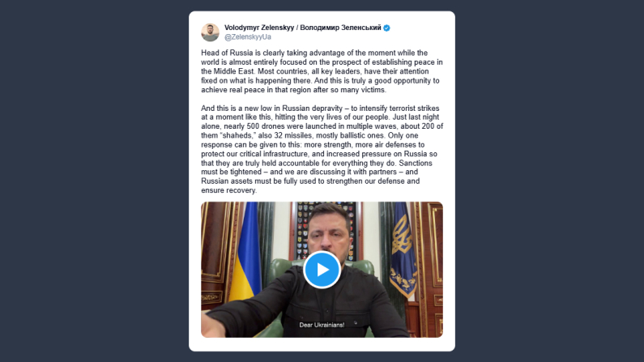
Task: Click the "Dear Ukrainians!" video subtitle
Action: 322,325
